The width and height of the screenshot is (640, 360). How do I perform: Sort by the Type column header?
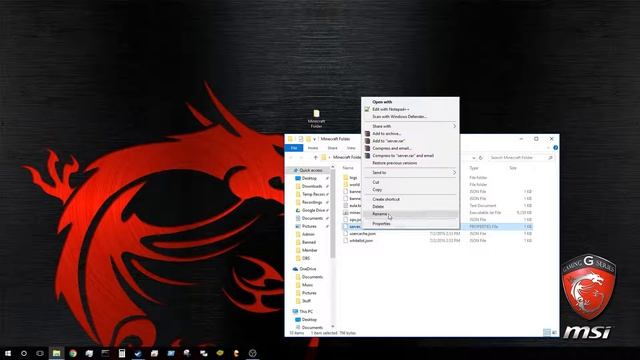[x=474, y=168]
